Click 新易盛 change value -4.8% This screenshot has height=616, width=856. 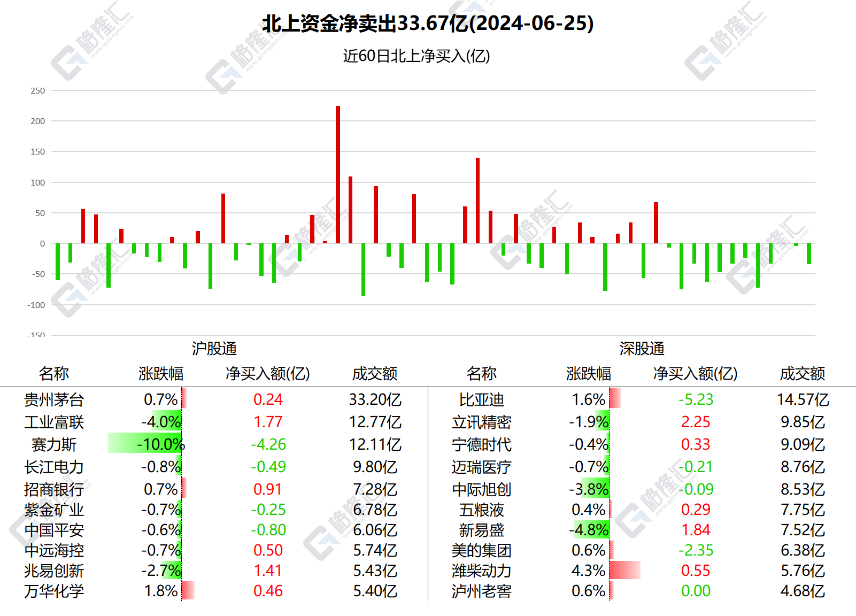click(588, 530)
